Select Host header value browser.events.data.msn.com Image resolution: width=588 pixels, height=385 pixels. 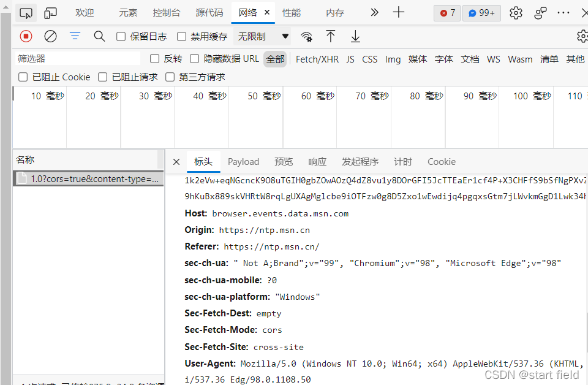click(280, 213)
